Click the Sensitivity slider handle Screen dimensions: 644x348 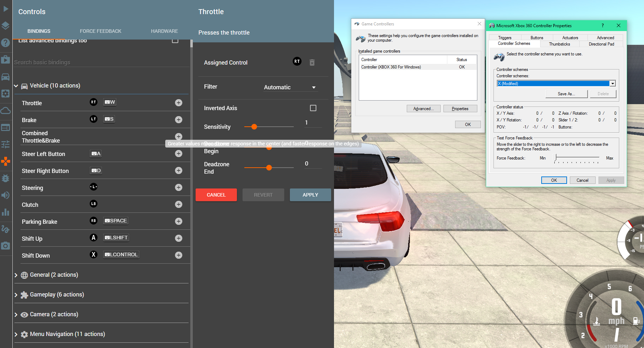tap(254, 127)
